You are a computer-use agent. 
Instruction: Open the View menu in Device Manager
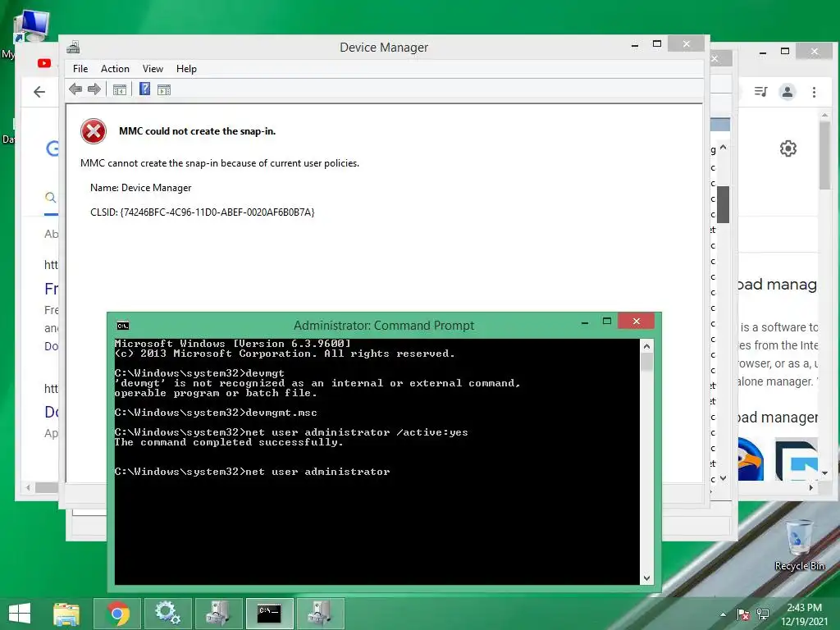tap(153, 69)
